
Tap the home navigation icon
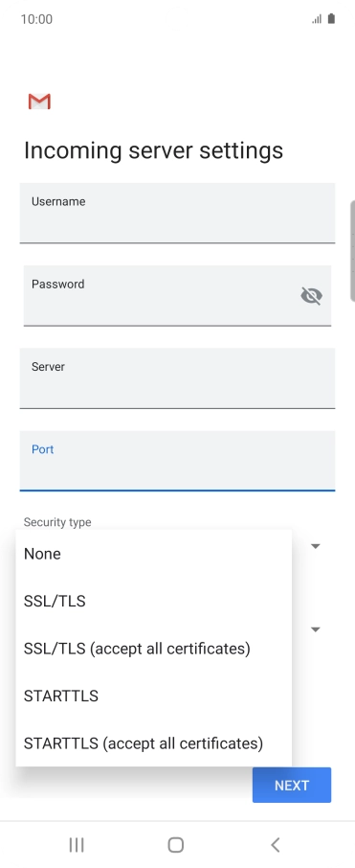pyautogui.click(x=176, y=845)
